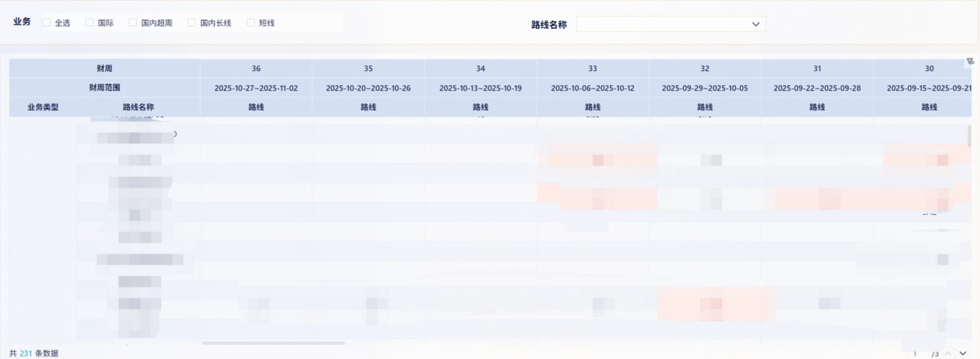Enable the 国内超周 checkbox
The width and height of the screenshot is (980, 359).
[133, 23]
